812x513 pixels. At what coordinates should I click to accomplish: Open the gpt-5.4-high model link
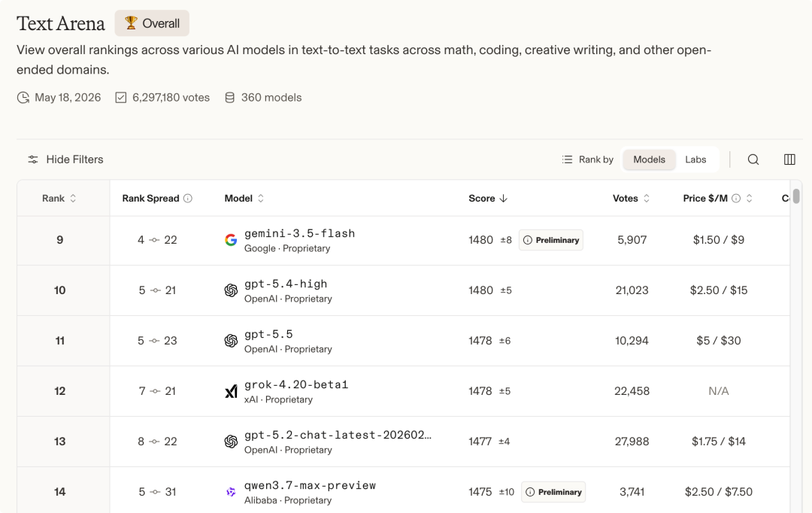[286, 284]
